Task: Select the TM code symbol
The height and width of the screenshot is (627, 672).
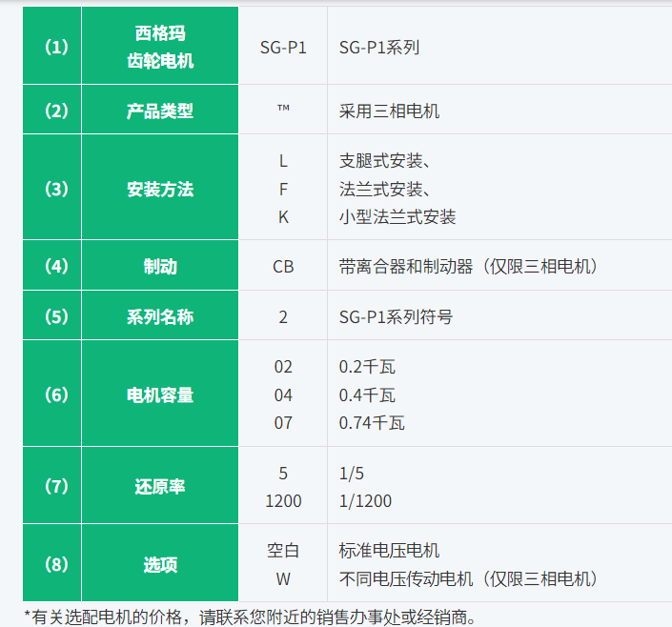Action: (x=283, y=108)
